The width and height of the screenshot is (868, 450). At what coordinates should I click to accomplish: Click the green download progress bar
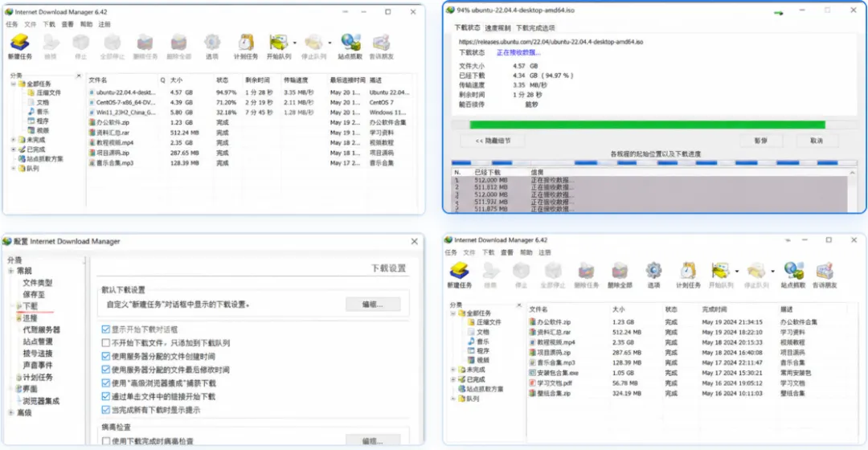(x=647, y=125)
